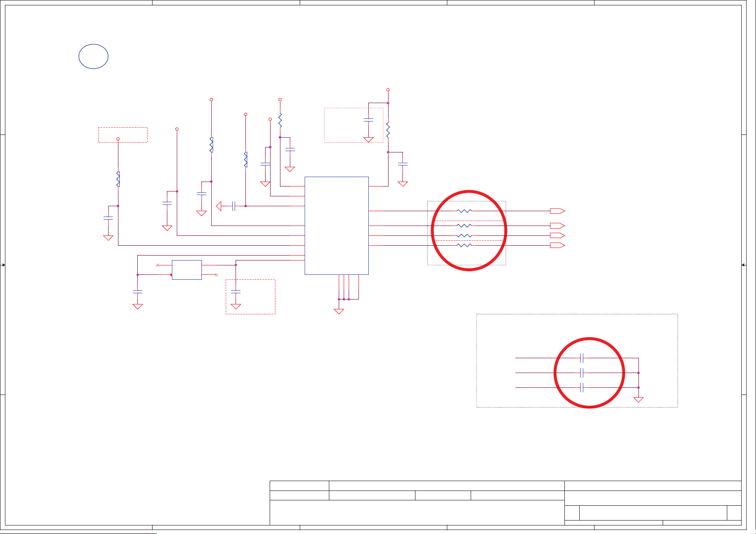Select the capacitor inside the pink dotted box
This screenshot has height=534, width=756.
point(368,120)
